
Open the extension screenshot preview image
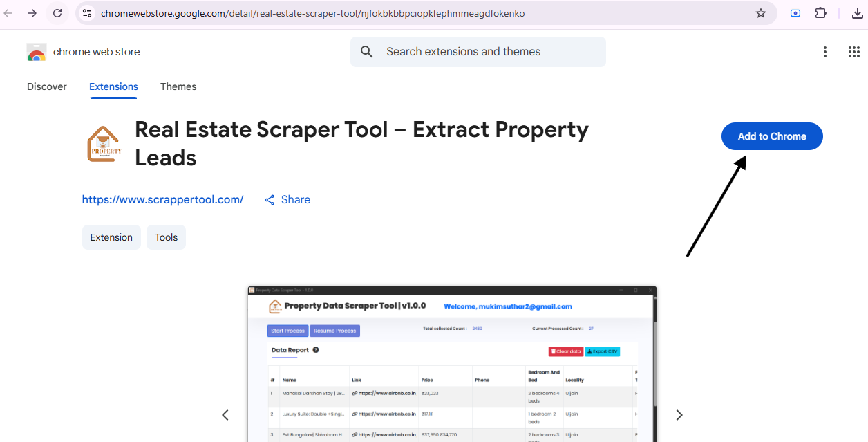coord(452,364)
